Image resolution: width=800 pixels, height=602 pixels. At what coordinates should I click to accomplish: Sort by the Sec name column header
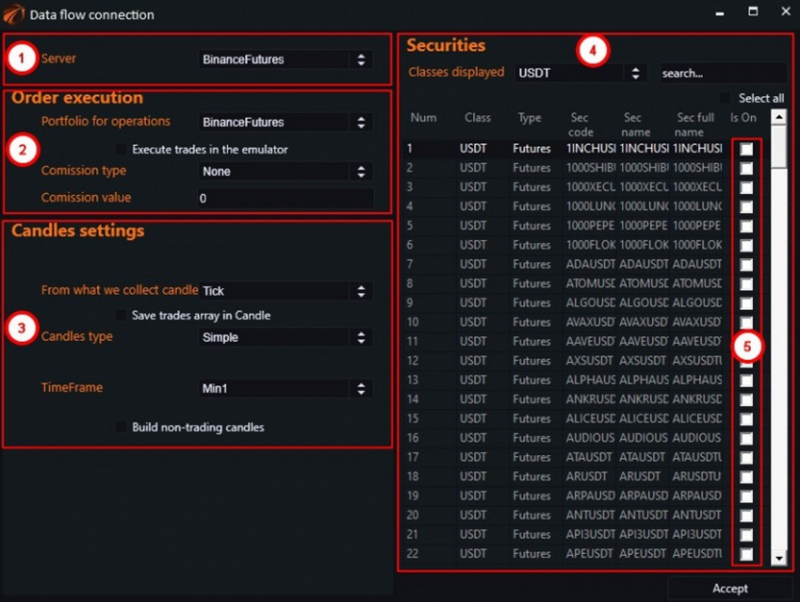coord(635,125)
